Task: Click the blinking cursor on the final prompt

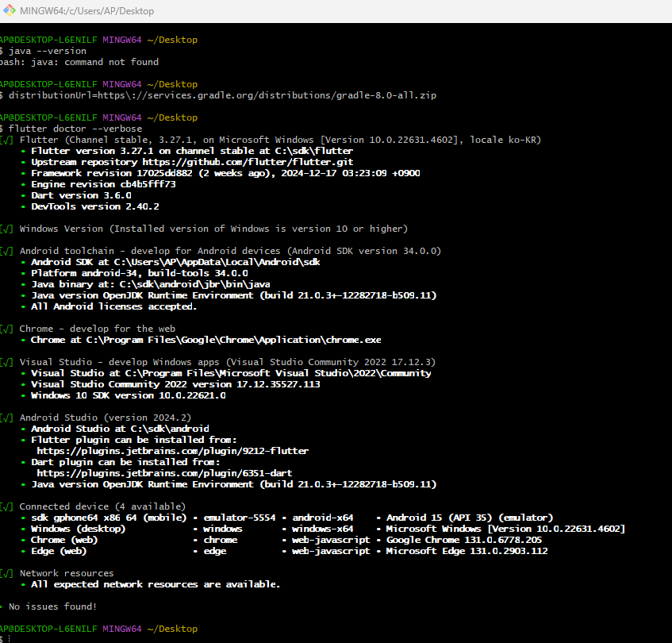Action: 10,639
